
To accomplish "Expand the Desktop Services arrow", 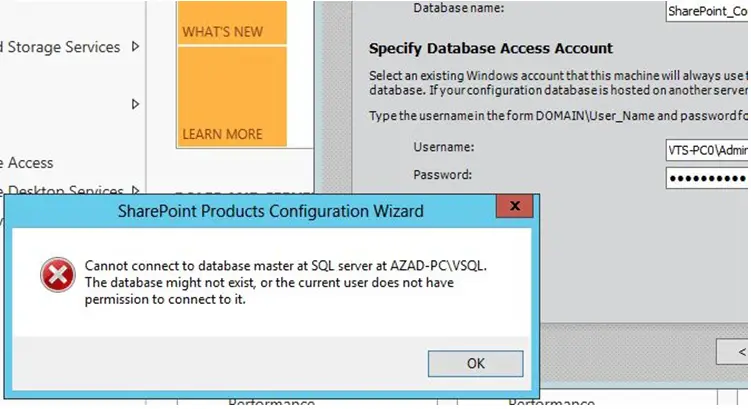I will coord(136,190).
